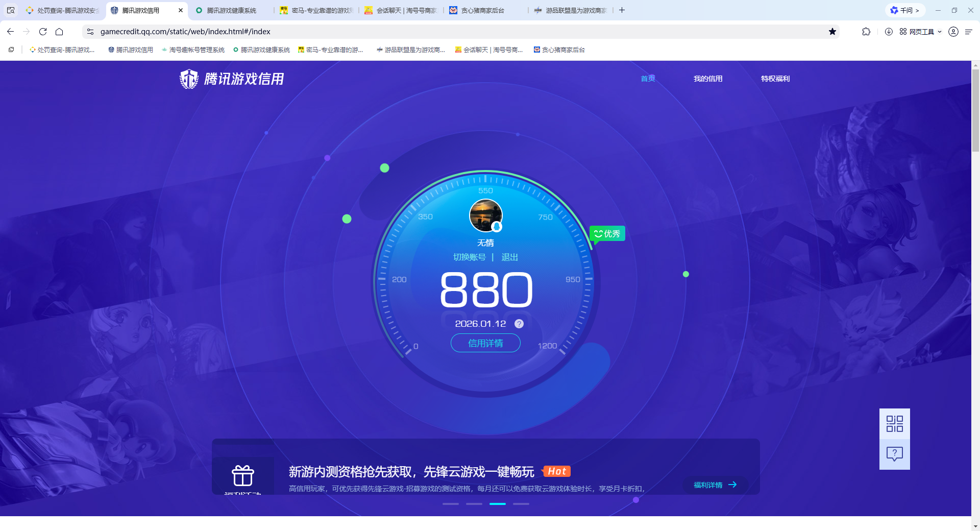Reload the page with refresh button
Screen dimensions: 980x531
click(43, 32)
